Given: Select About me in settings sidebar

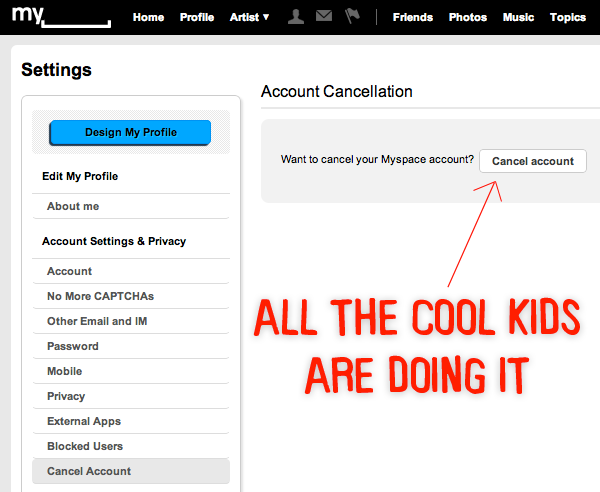Looking at the screenshot, I should (131, 206).
